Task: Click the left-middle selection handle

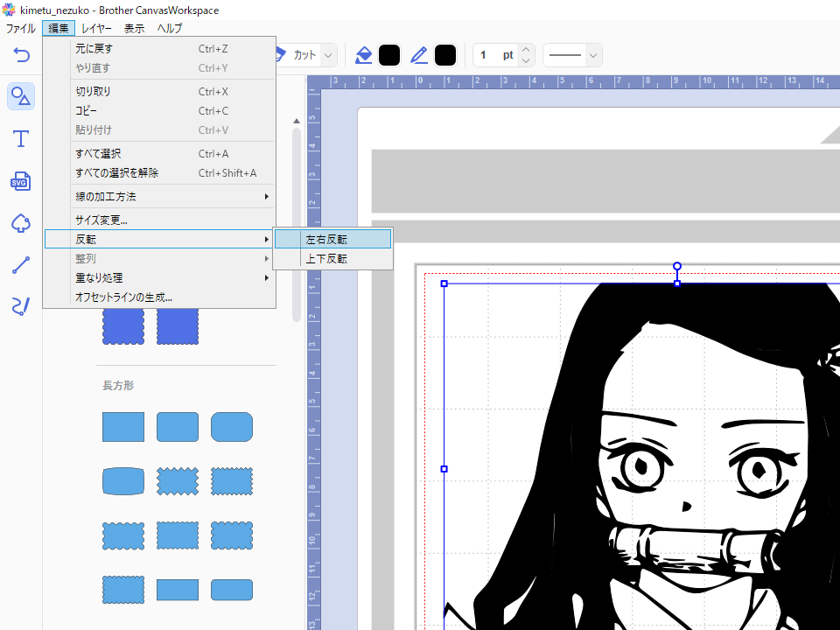Action: click(x=444, y=469)
